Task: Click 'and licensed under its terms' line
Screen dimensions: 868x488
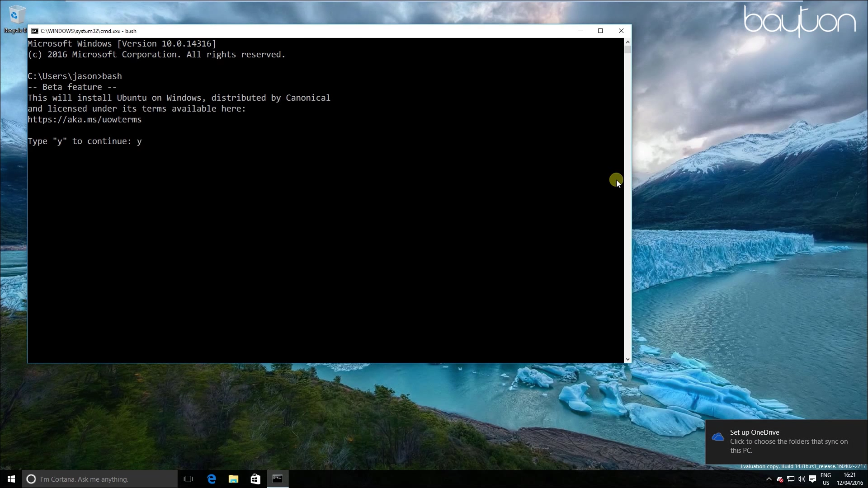Action: (137, 109)
